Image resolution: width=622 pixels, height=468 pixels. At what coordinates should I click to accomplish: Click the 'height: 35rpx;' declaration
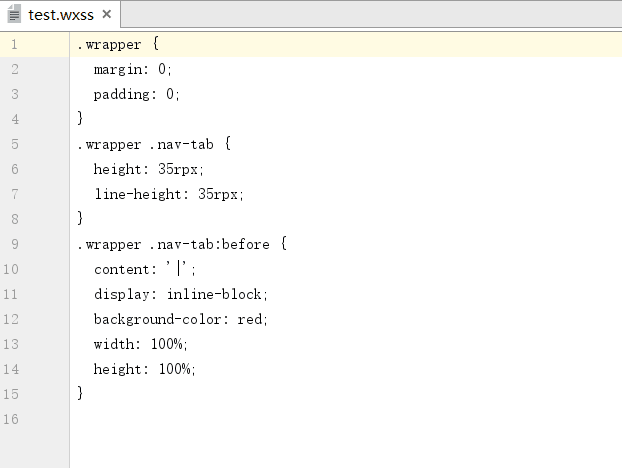149,169
